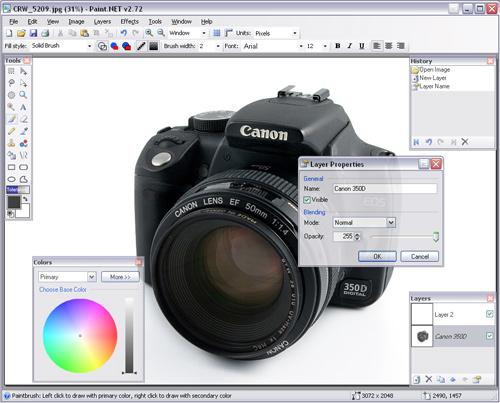Viewport: 500px width, 403px height.
Task: Click the Zoom In toolbar icon
Action: coord(149,33)
